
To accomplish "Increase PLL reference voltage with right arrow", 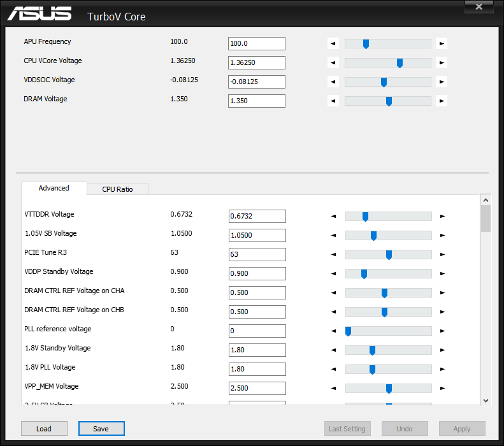I will tap(442, 331).
